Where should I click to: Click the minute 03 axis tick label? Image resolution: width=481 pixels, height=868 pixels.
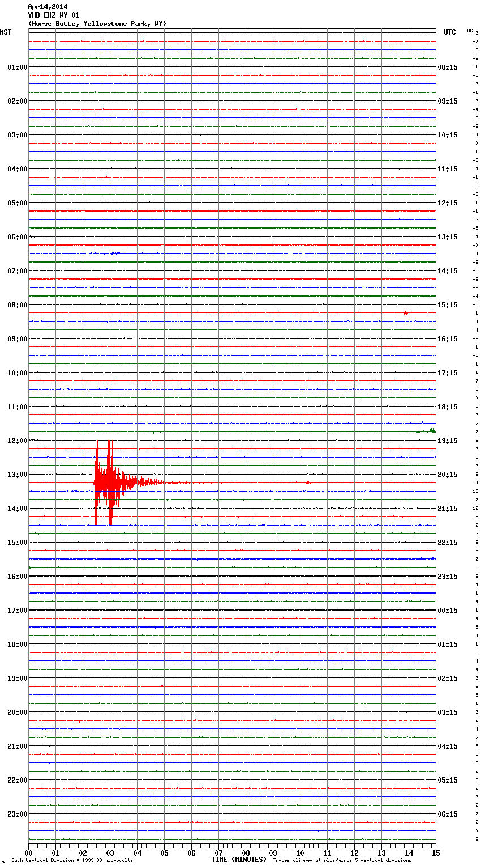click(110, 853)
